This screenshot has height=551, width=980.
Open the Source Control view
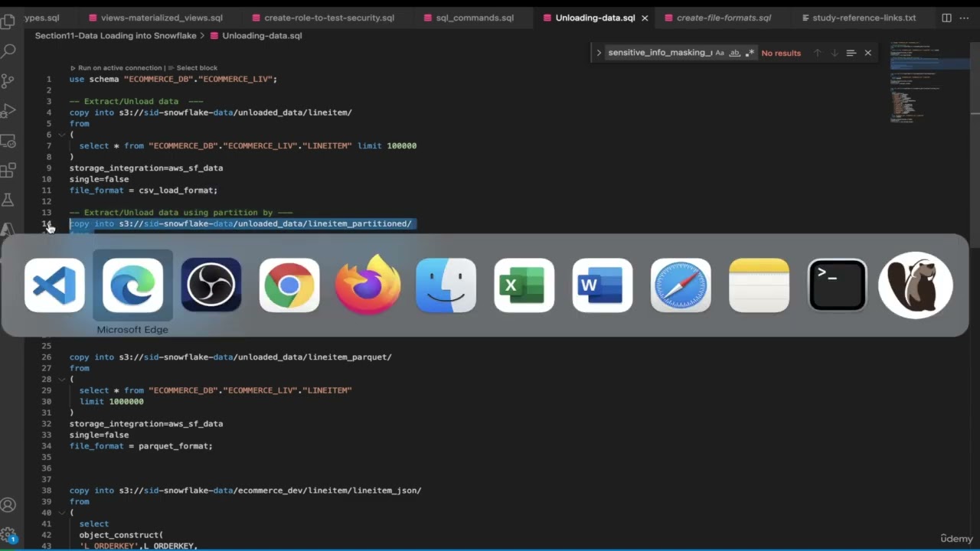[x=8, y=80]
